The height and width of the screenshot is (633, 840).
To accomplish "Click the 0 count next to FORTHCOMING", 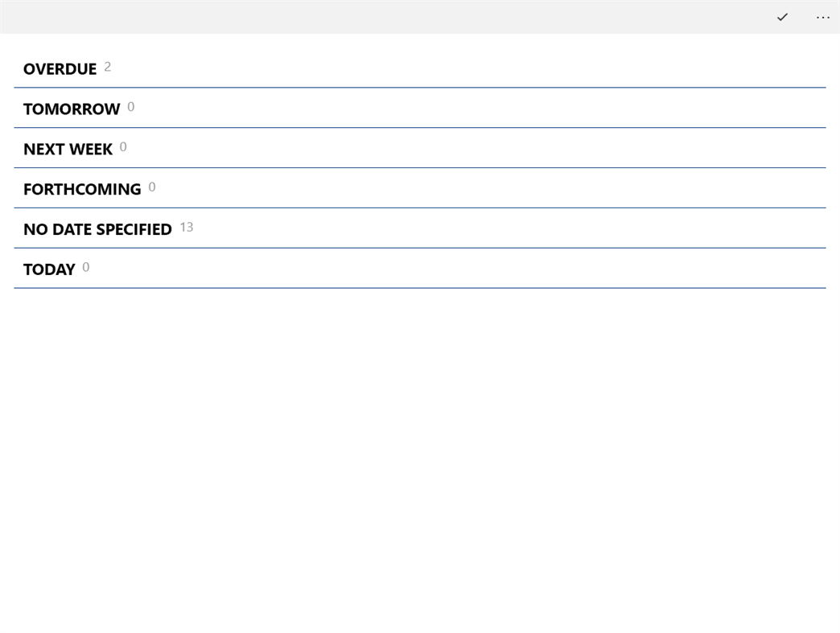I will [152, 187].
